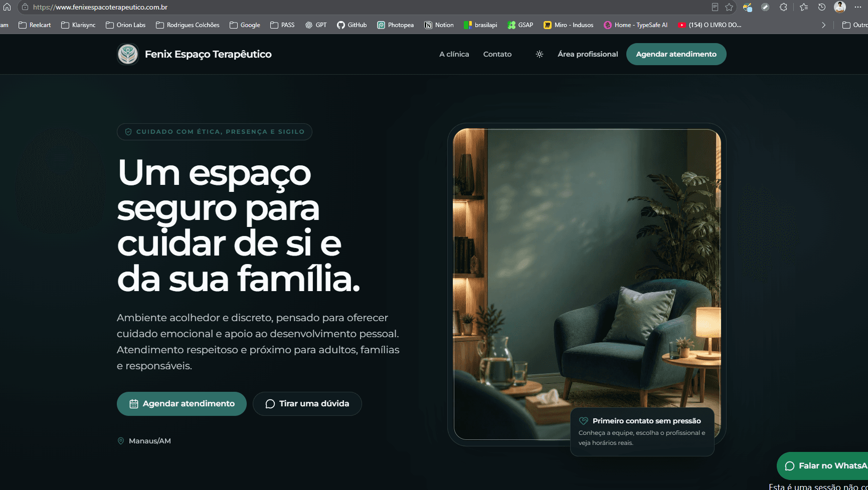
Task: Show more bookmarks with the chevron
Action: pyautogui.click(x=823, y=25)
